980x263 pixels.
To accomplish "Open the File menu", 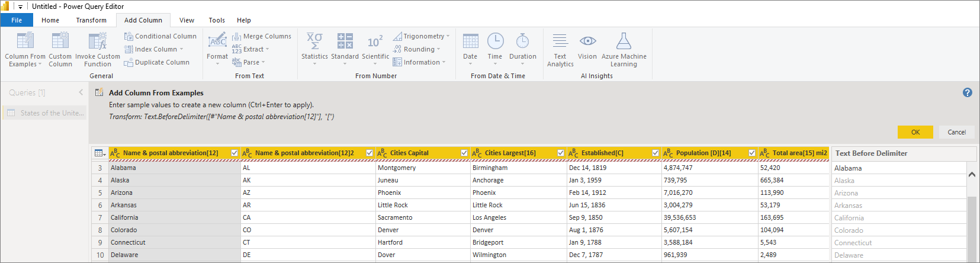I will point(17,20).
